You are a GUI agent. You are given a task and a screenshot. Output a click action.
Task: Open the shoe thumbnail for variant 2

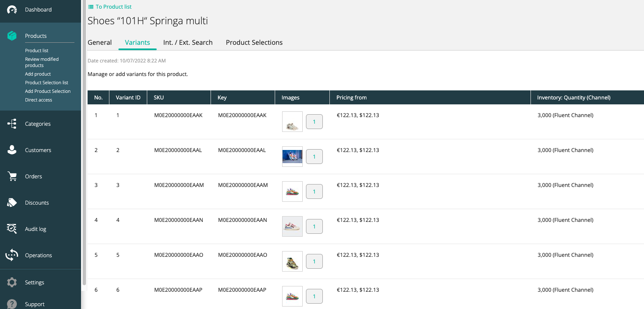pyautogui.click(x=292, y=157)
